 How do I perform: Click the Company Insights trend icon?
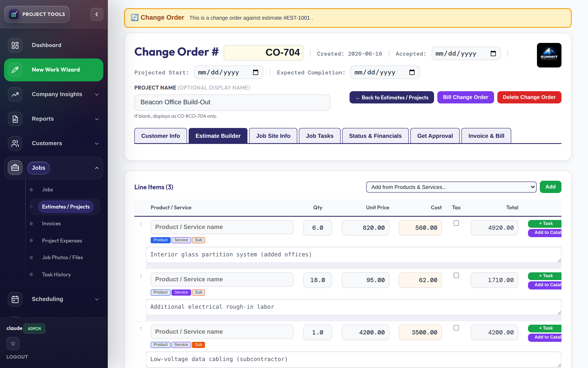coord(15,94)
